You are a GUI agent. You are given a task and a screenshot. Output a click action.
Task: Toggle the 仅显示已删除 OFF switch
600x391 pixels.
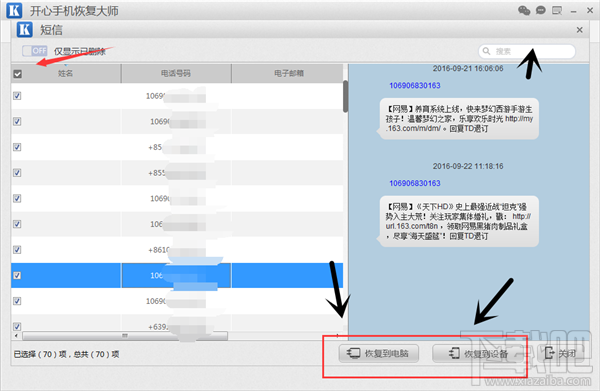tap(34, 51)
